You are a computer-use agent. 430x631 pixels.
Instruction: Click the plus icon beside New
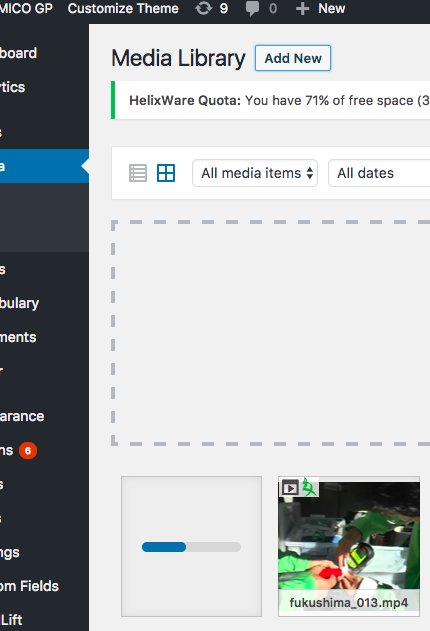tap(302, 8)
